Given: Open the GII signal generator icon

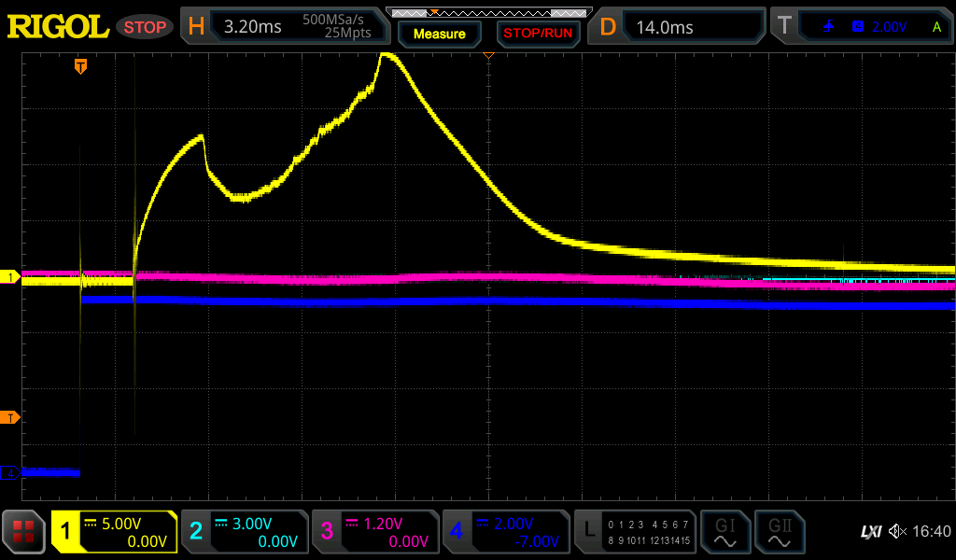Looking at the screenshot, I should [x=779, y=532].
